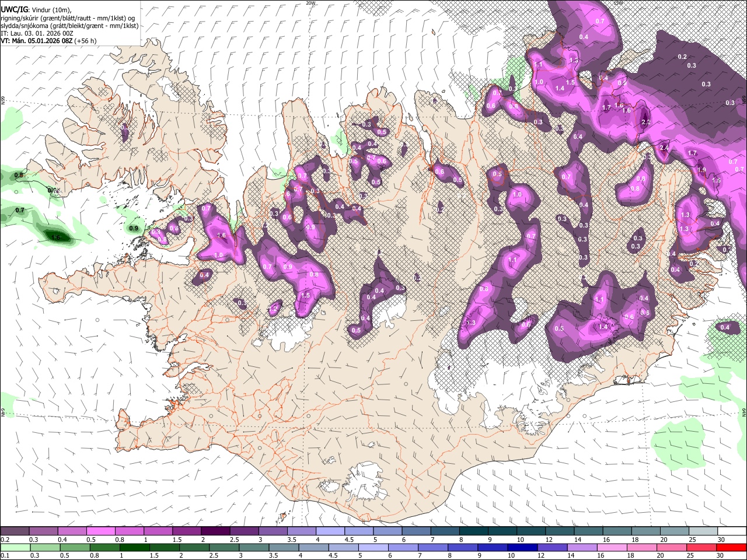The width and height of the screenshot is (747, 560).
Task: Pick the lower scale swatch starting at 2.5
Action: (224, 547)
